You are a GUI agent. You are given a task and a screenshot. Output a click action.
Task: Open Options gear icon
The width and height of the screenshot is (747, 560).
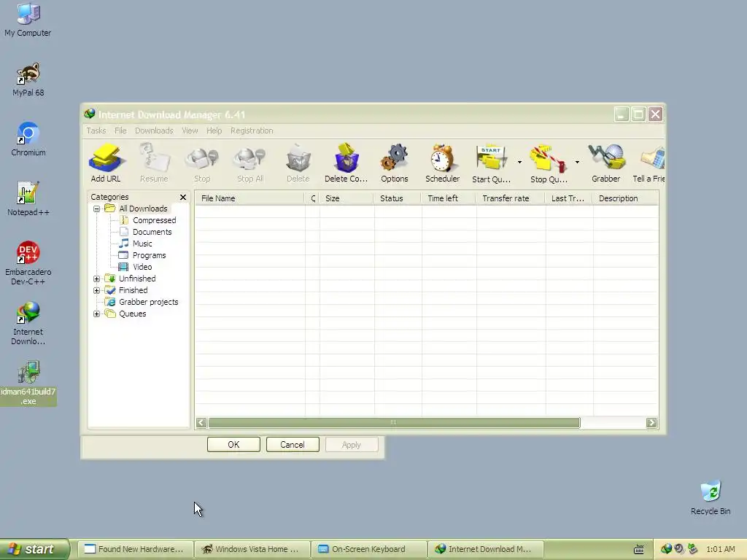pos(395,163)
